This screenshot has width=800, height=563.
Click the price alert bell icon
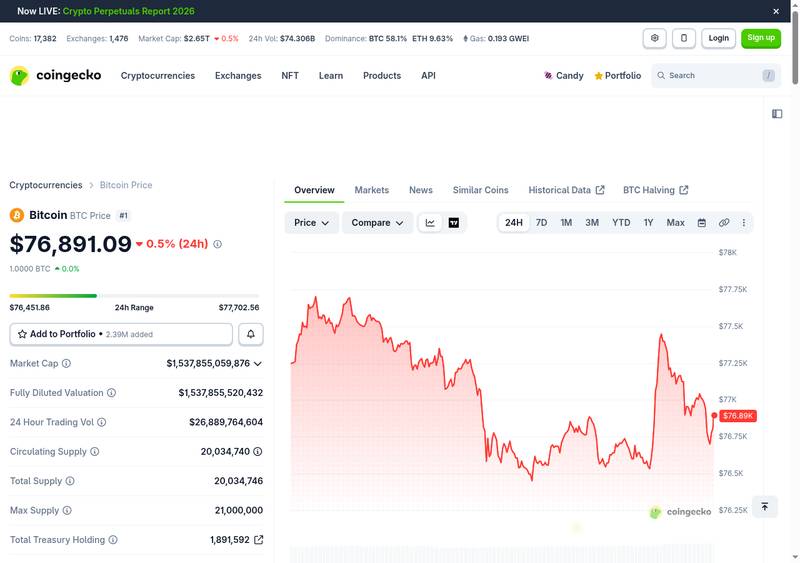pyautogui.click(x=251, y=334)
